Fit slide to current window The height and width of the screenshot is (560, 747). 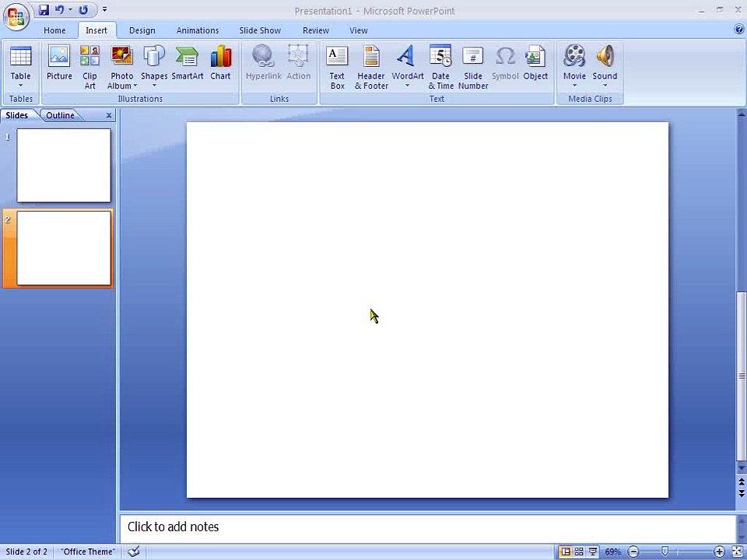[737, 552]
